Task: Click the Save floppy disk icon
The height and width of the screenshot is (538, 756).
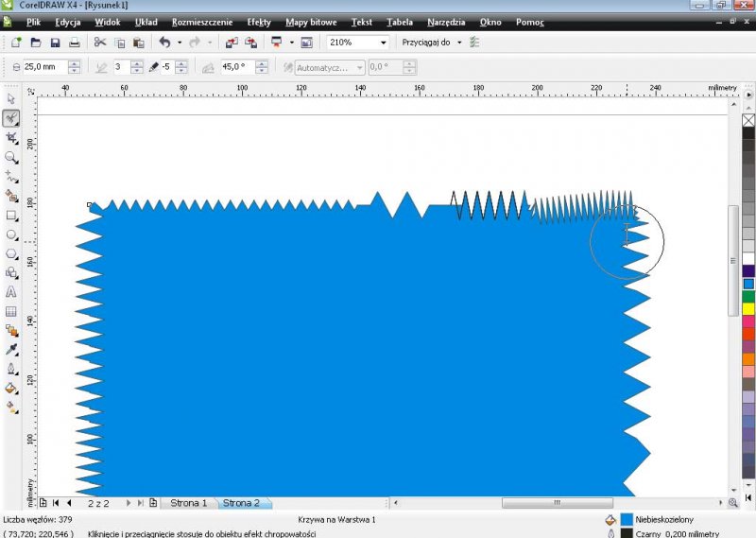Action: point(55,43)
